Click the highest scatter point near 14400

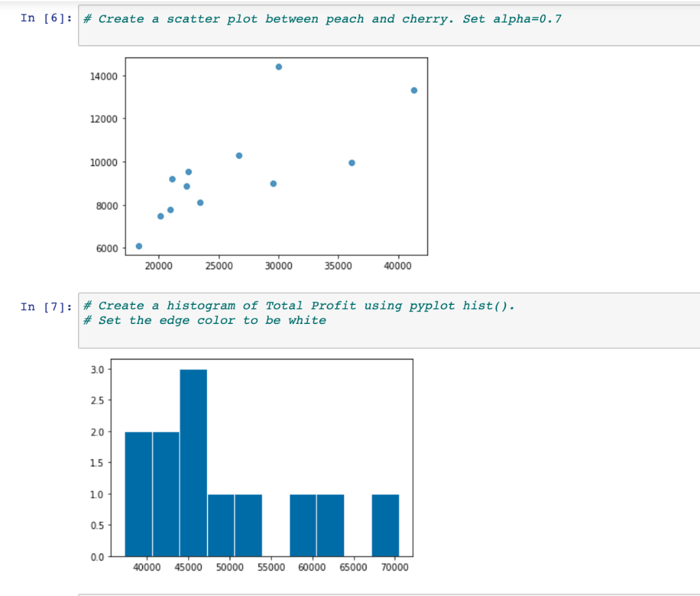(278, 66)
